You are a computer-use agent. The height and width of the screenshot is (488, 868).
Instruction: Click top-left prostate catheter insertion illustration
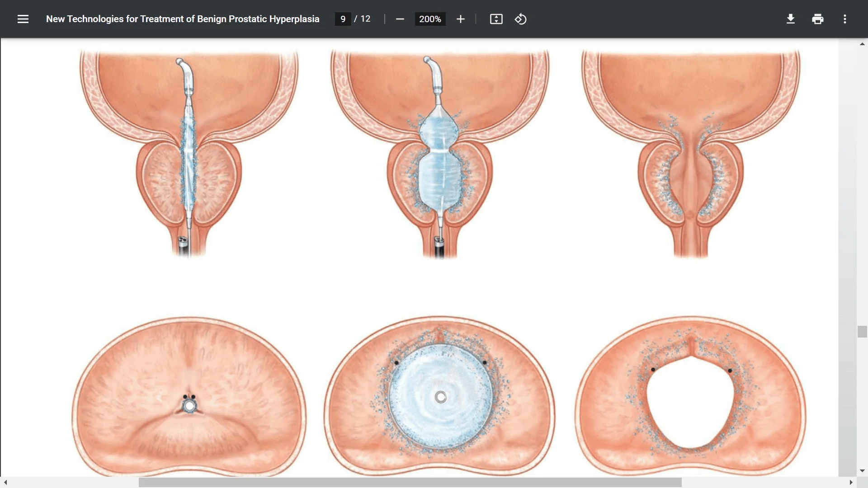[x=189, y=155]
